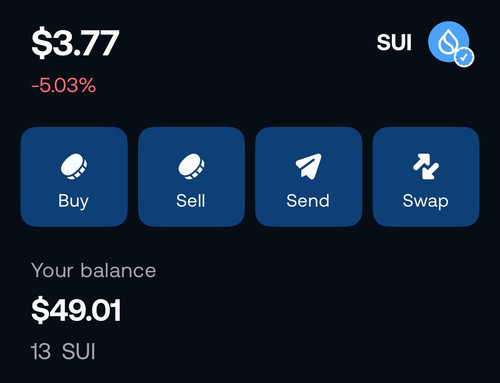Viewport: 500px width, 383px height.
Task: Open the SUI droplet token logo
Action: (x=449, y=42)
